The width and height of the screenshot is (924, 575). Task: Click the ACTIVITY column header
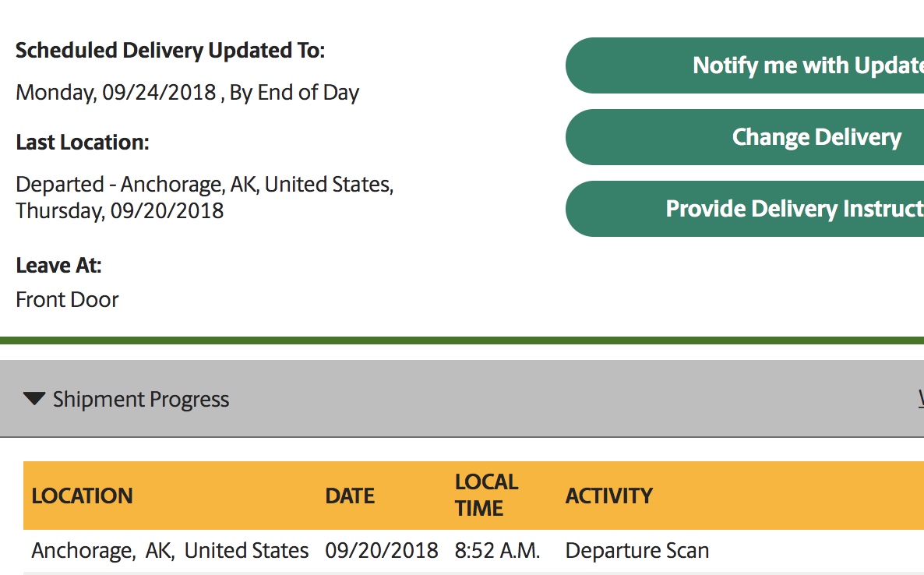pos(608,496)
